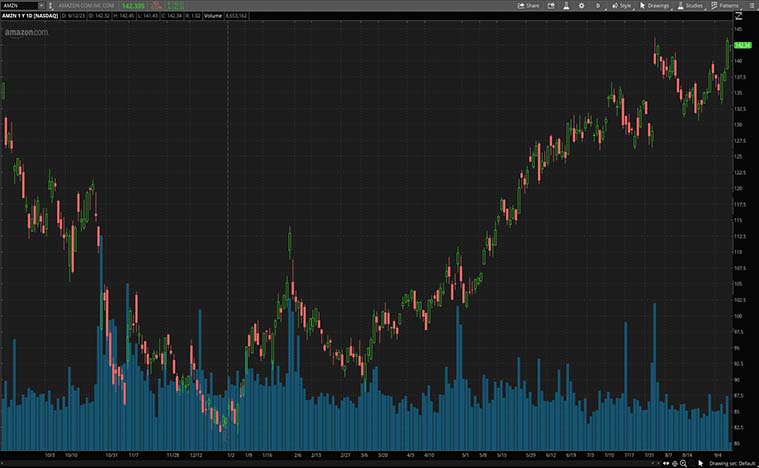Open chart settings gear icon
The image size is (759, 468).
(581, 5)
